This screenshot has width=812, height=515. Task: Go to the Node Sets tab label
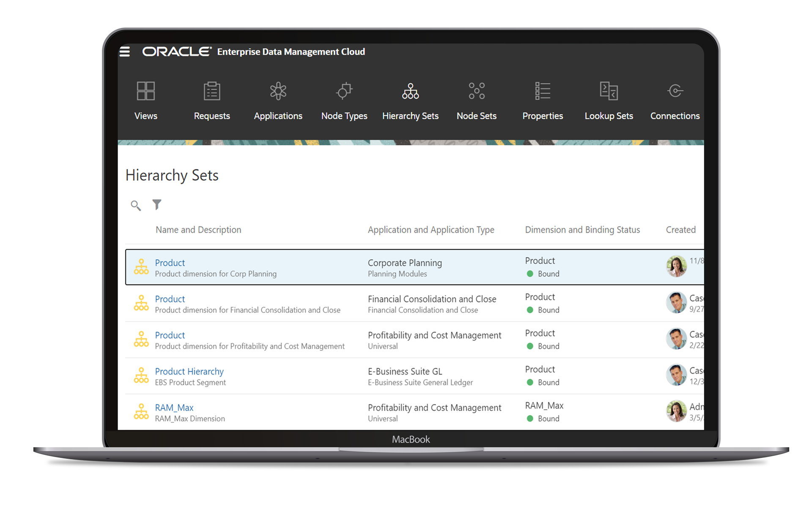(x=477, y=116)
